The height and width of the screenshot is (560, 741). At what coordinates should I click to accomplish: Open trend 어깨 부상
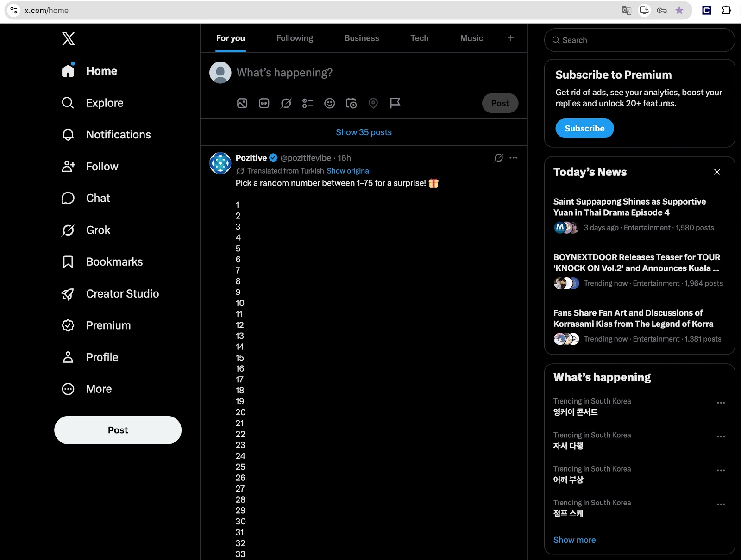pyautogui.click(x=568, y=479)
